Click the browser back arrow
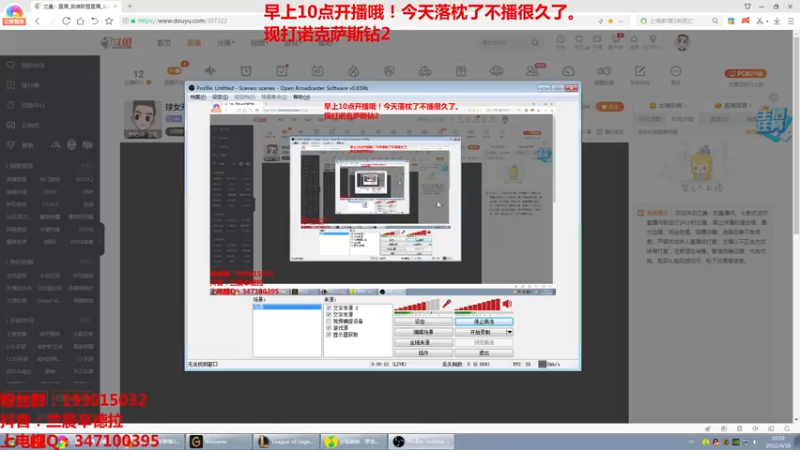This screenshot has width=800, height=450. click(x=38, y=21)
